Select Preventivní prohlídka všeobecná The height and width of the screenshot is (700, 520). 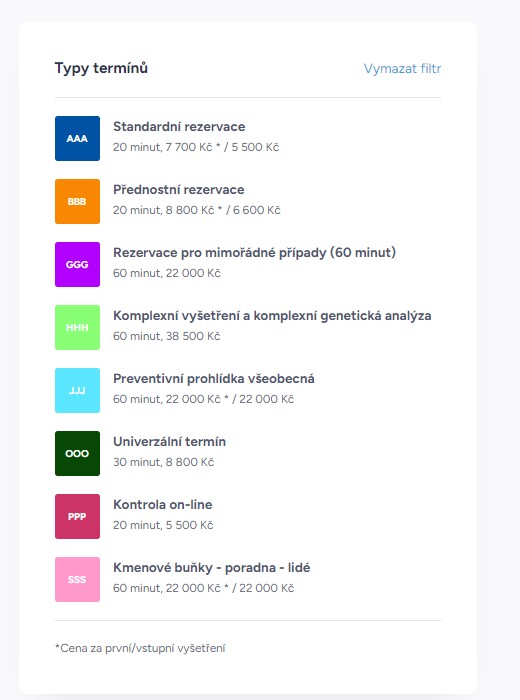(x=214, y=379)
